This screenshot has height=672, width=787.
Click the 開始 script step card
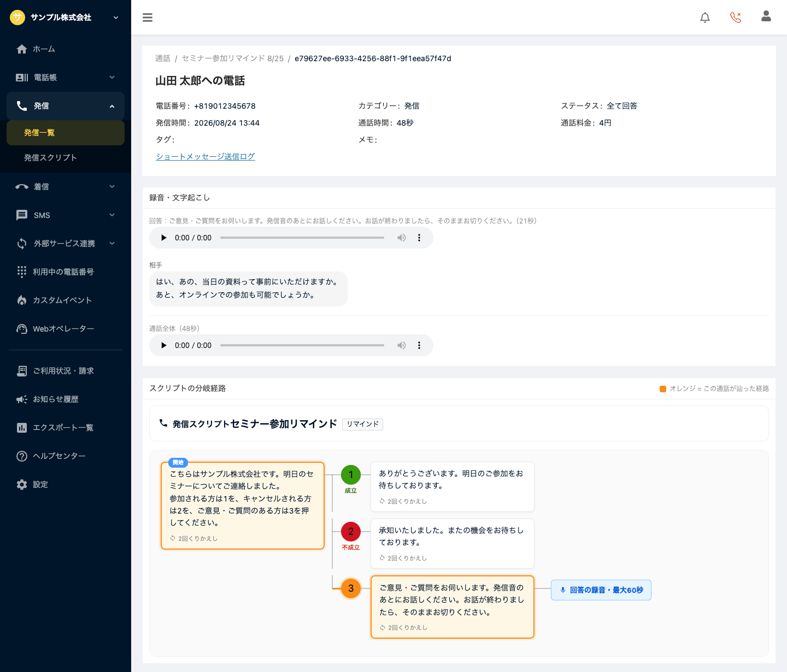click(x=243, y=505)
